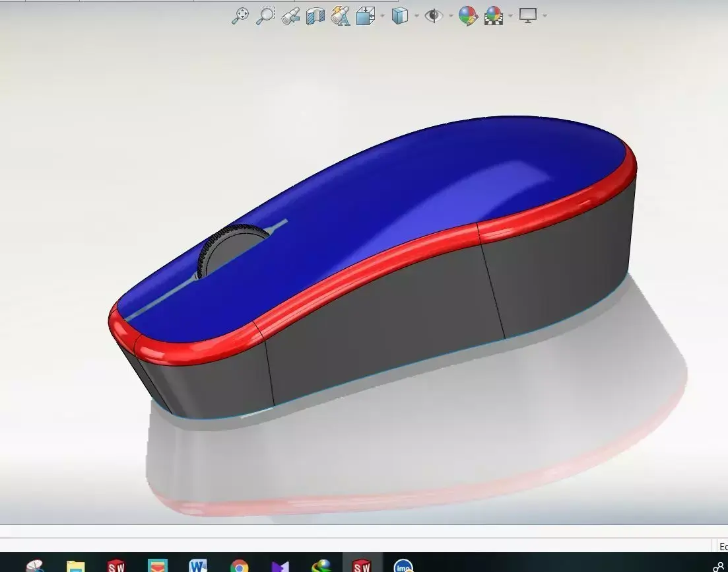Click the Display Style cube icon

(x=400, y=16)
